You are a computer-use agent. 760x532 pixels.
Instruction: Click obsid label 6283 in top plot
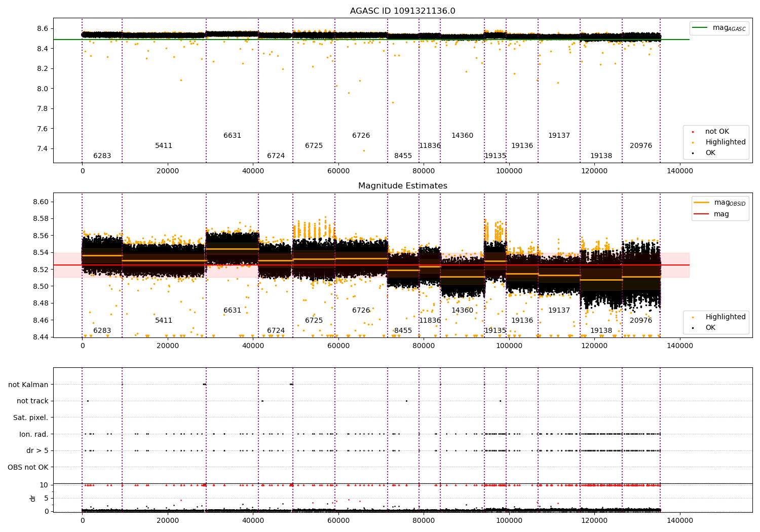(102, 156)
